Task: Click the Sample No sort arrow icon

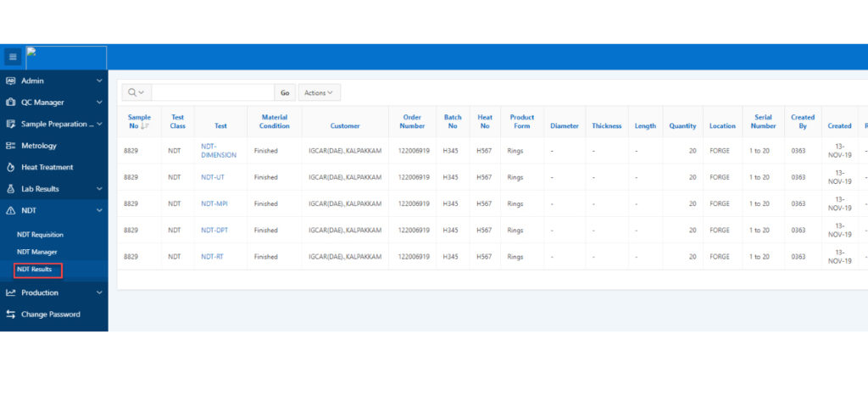Action: (144, 126)
